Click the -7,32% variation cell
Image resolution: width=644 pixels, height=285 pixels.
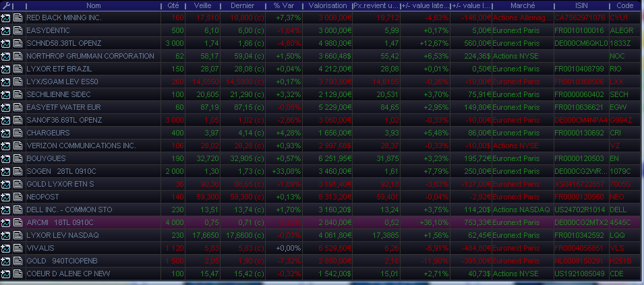(284, 261)
